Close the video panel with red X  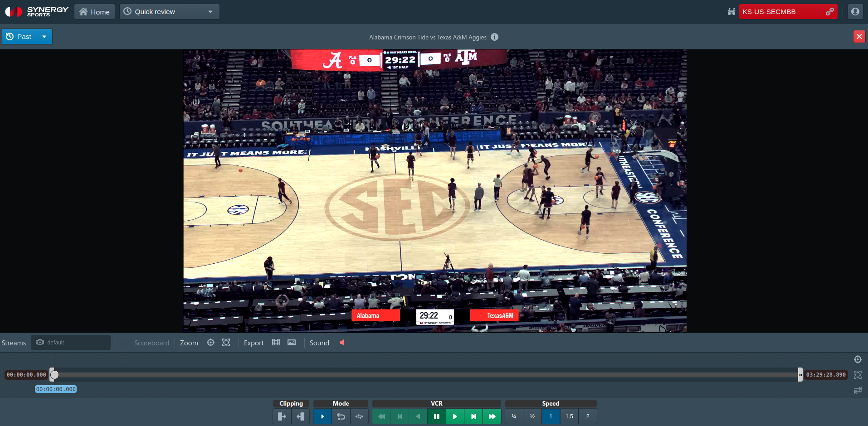859,37
